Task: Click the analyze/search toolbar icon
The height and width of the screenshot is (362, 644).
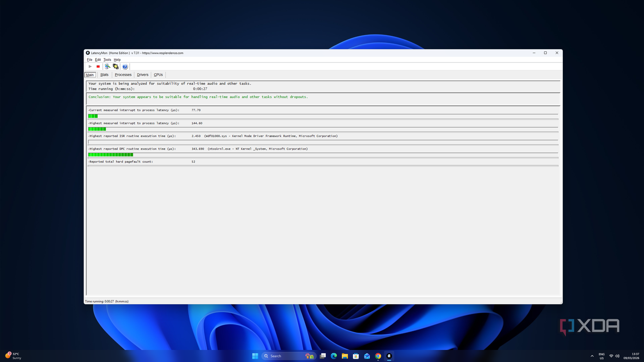Action: point(107,67)
